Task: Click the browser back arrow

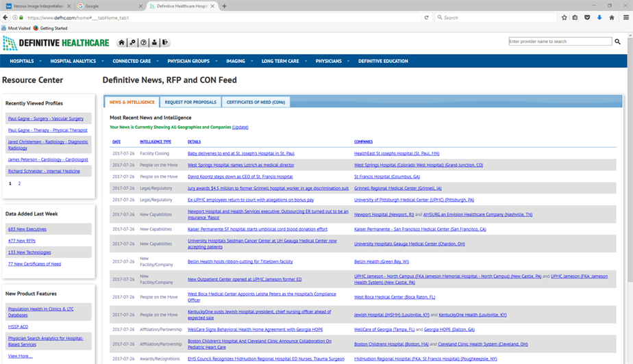Action: click(x=5, y=17)
